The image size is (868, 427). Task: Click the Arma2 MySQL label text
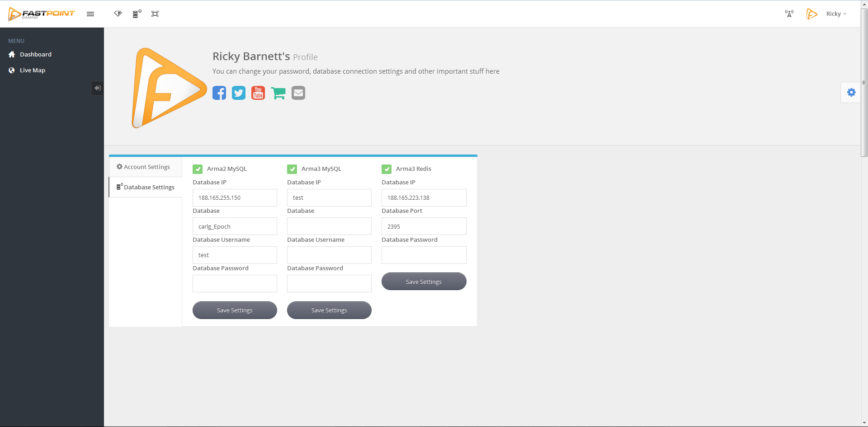[x=227, y=169]
